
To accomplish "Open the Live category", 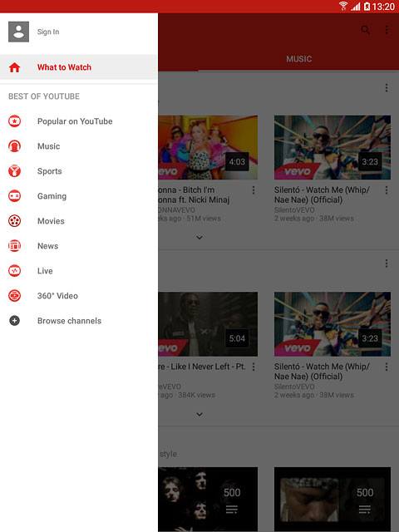I will 79,271.
